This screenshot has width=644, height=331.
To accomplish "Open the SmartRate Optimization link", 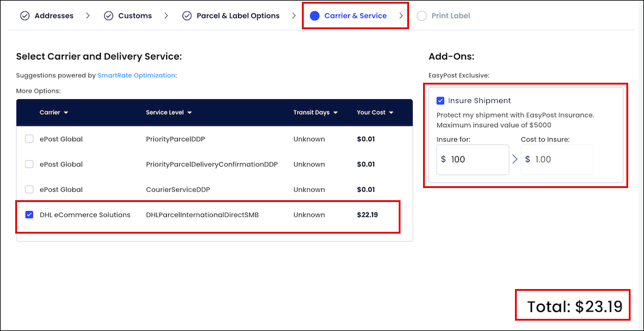I will point(136,75).
